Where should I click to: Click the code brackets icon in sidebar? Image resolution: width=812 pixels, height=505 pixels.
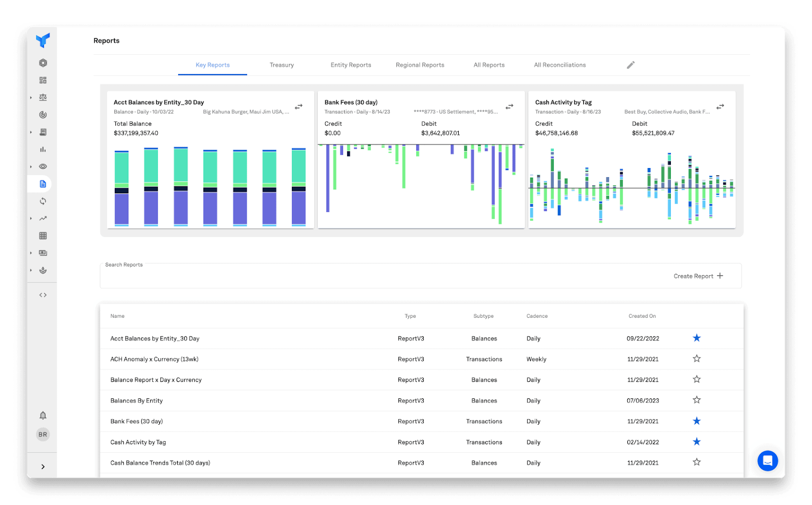click(43, 295)
